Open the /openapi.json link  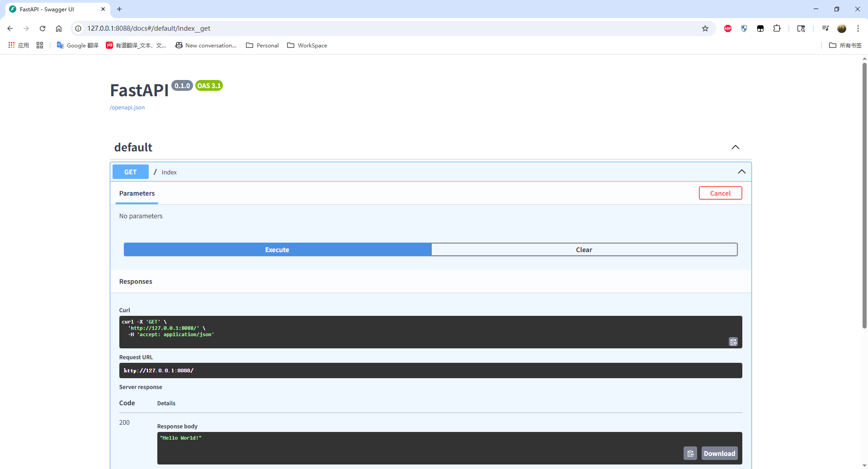(x=127, y=108)
